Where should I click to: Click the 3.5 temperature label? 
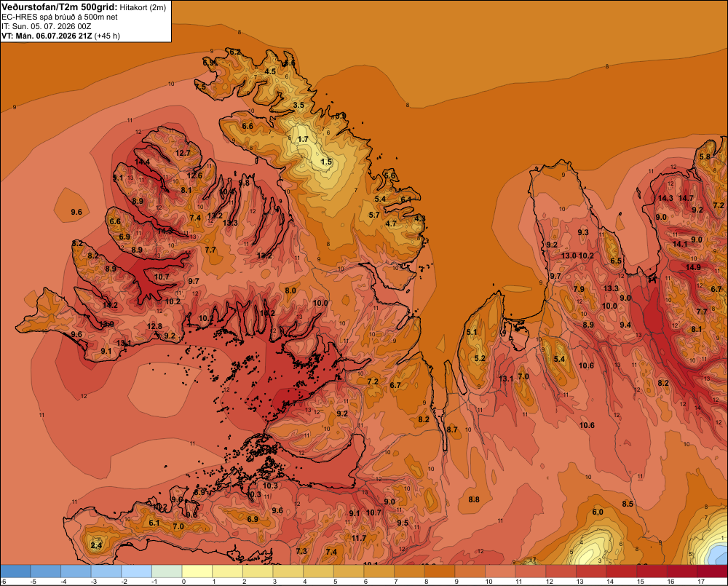(298, 106)
